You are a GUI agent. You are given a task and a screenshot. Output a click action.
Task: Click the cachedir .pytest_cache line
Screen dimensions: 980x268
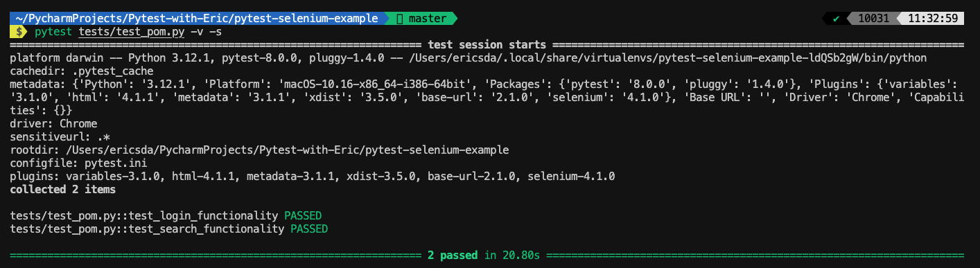click(82, 71)
